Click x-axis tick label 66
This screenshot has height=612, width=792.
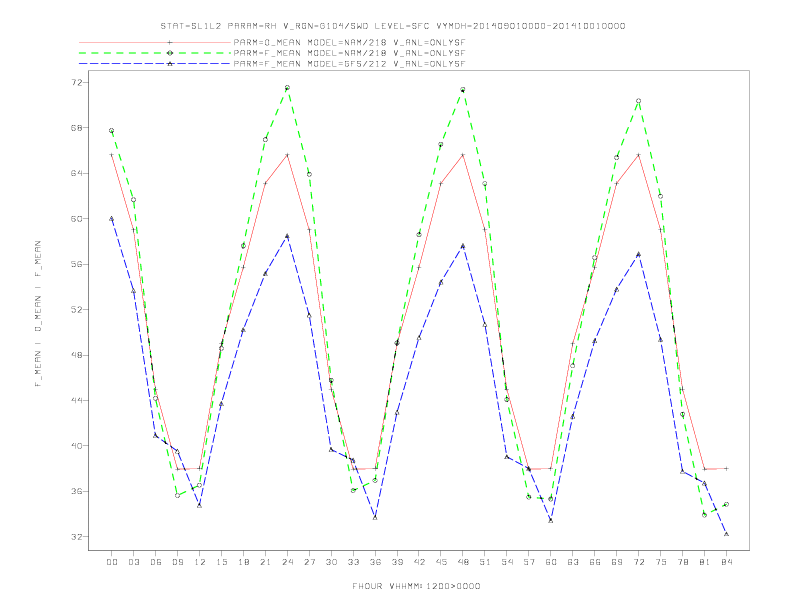click(595, 562)
